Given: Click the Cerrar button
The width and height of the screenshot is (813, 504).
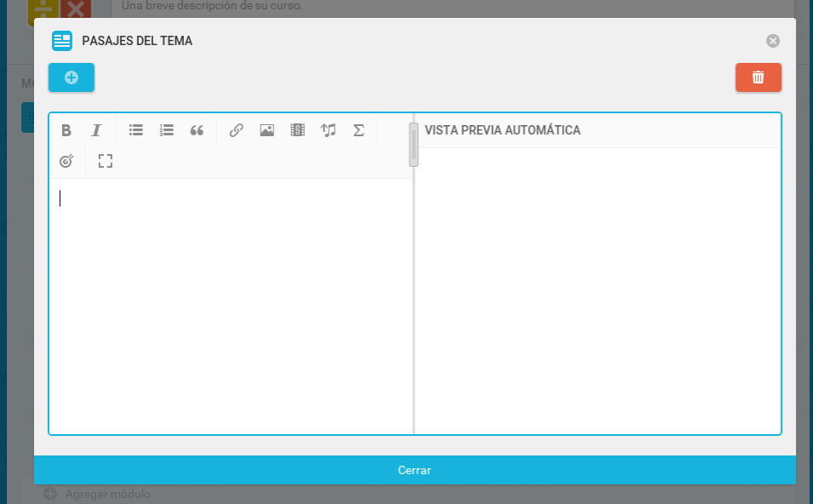Looking at the screenshot, I should coord(415,470).
